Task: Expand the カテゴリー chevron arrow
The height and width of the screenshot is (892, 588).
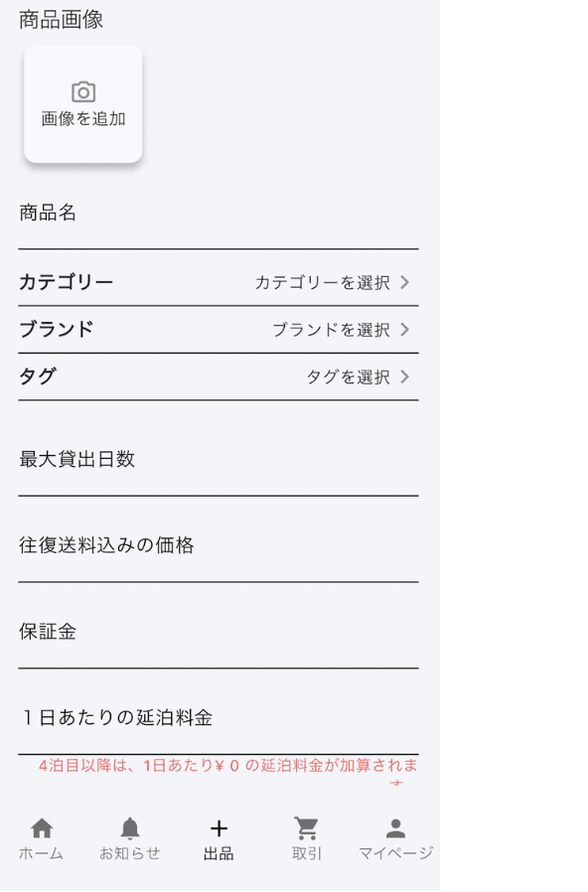Action: [404, 282]
